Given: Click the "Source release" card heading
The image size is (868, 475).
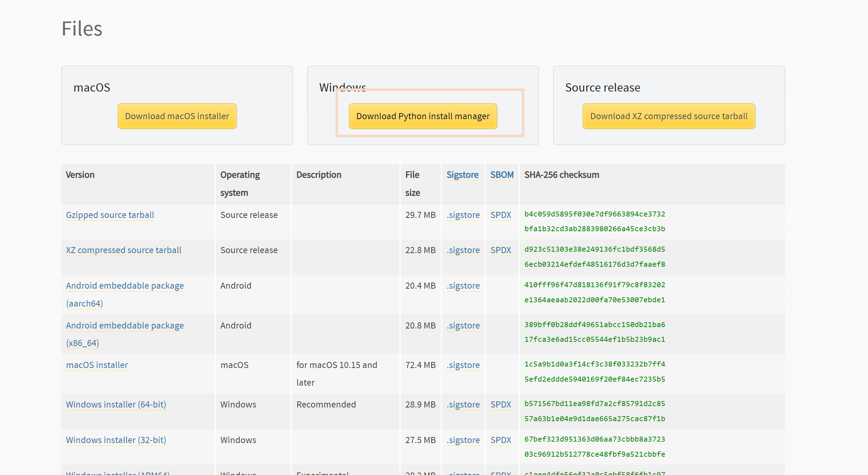Looking at the screenshot, I should [603, 88].
